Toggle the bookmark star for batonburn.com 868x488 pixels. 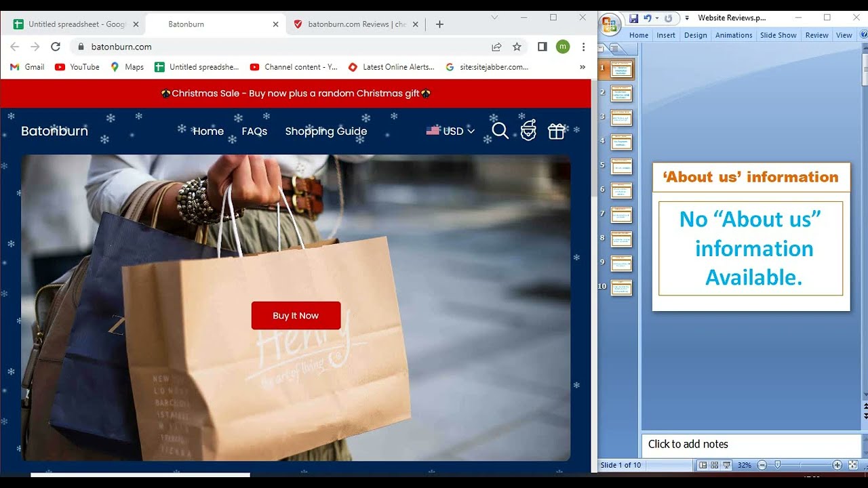(517, 46)
